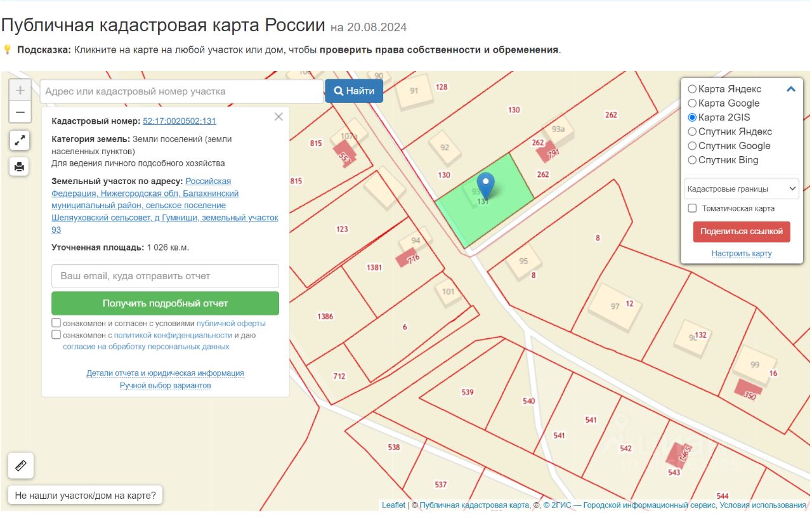This screenshot has width=812, height=521.
Task: Select Спутник Яндекс radio option
Action: 692,132
